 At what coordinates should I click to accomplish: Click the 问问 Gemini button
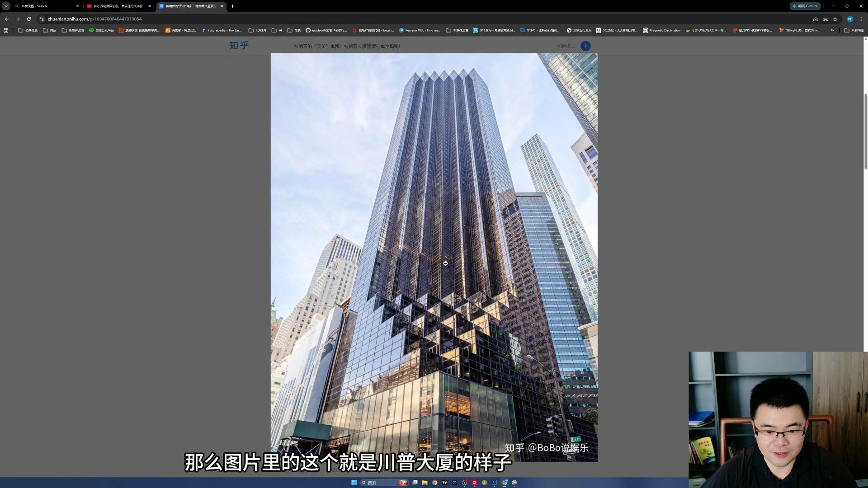click(x=805, y=6)
